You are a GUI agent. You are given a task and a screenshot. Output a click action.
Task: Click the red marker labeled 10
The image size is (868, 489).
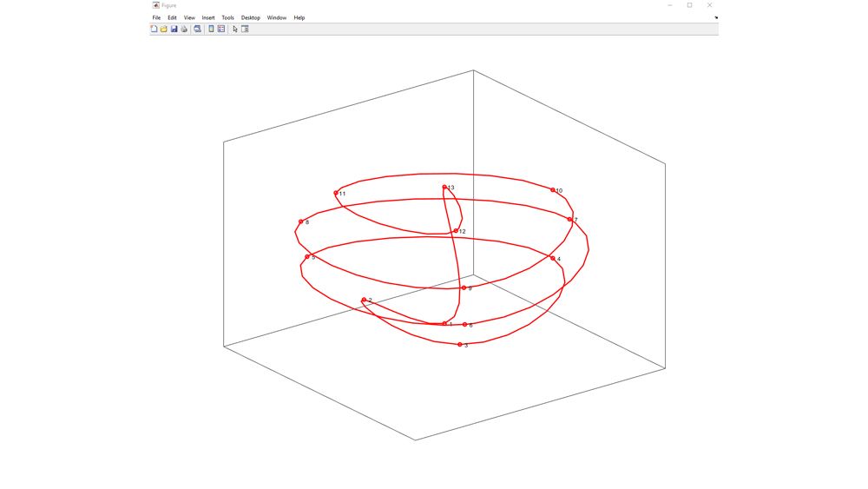coord(553,189)
